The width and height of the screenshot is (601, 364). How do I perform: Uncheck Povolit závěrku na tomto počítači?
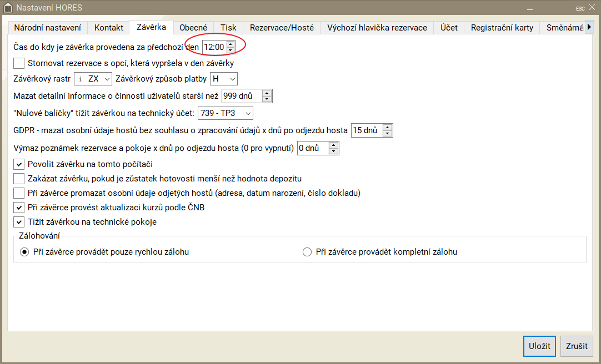coord(19,164)
